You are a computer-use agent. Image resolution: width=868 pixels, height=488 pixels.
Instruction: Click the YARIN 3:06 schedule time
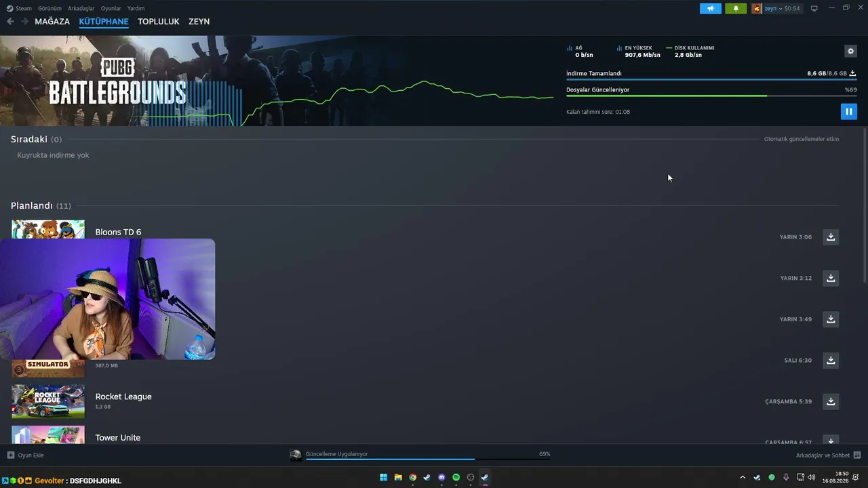[x=795, y=237]
